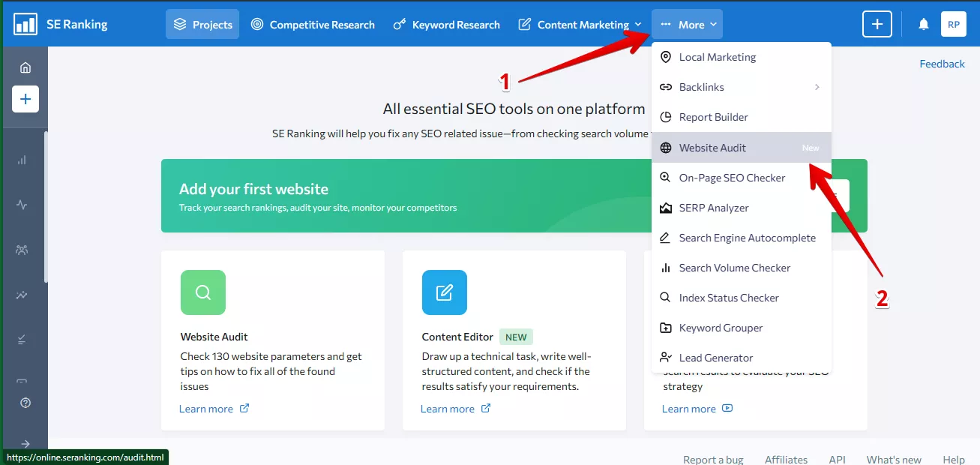Click the Report Builder pie icon
The width and height of the screenshot is (980, 465).
click(665, 117)
